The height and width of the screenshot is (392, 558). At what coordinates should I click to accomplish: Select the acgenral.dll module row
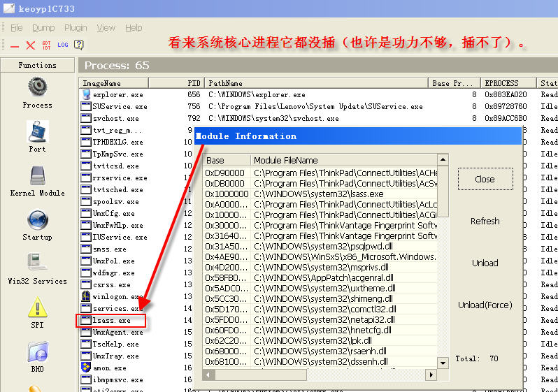pyautogui.click(x=320, y=278)
